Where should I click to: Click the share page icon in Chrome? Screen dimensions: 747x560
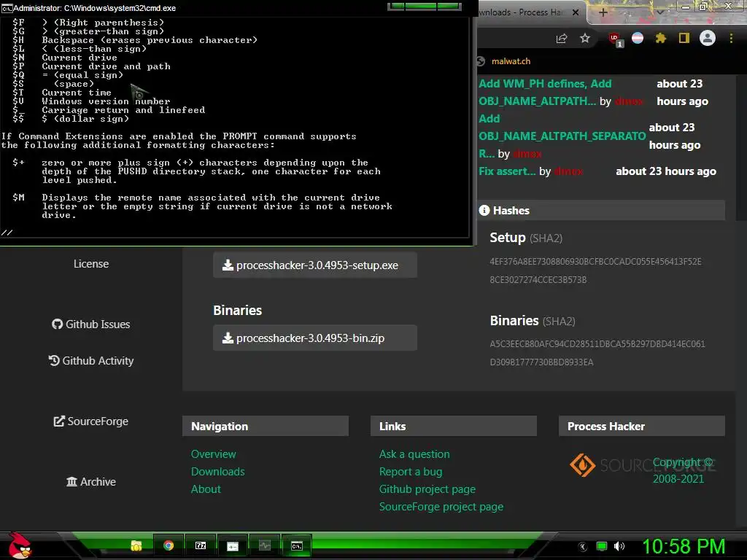562,39
